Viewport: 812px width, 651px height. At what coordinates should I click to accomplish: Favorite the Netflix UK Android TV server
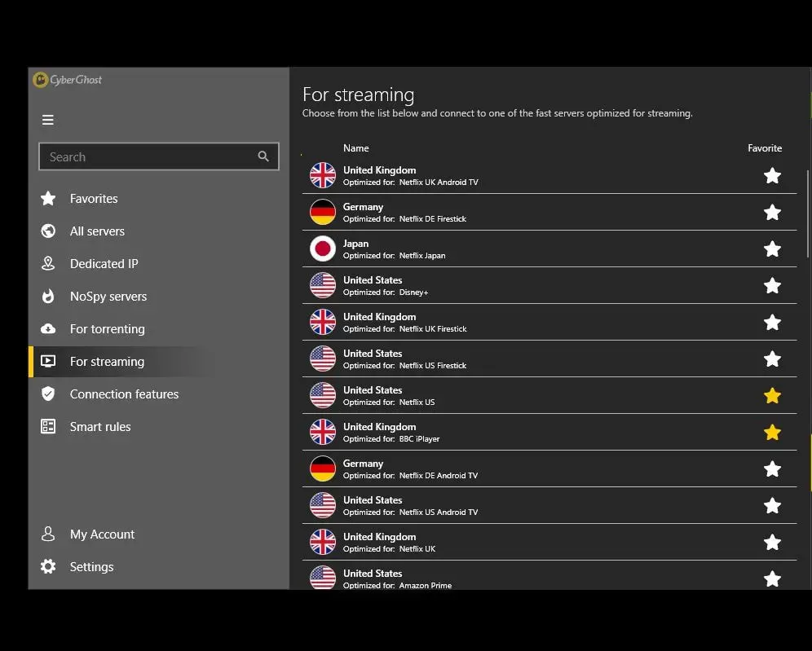772,175
